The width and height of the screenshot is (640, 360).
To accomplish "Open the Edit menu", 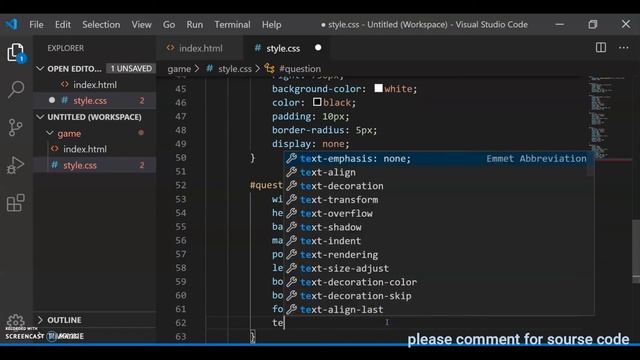I will tap(63, 24).
